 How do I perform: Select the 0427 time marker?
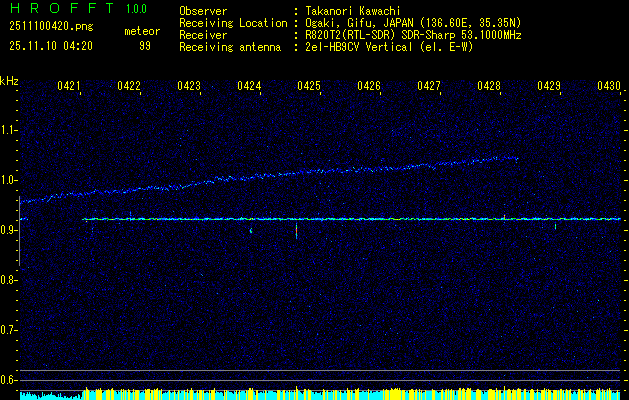(x=429, y=87)
